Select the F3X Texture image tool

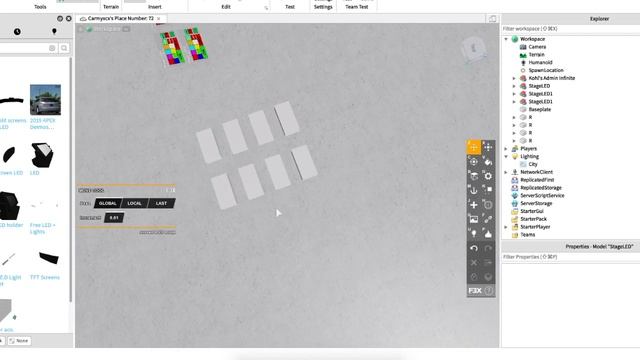tap(474, 219)
